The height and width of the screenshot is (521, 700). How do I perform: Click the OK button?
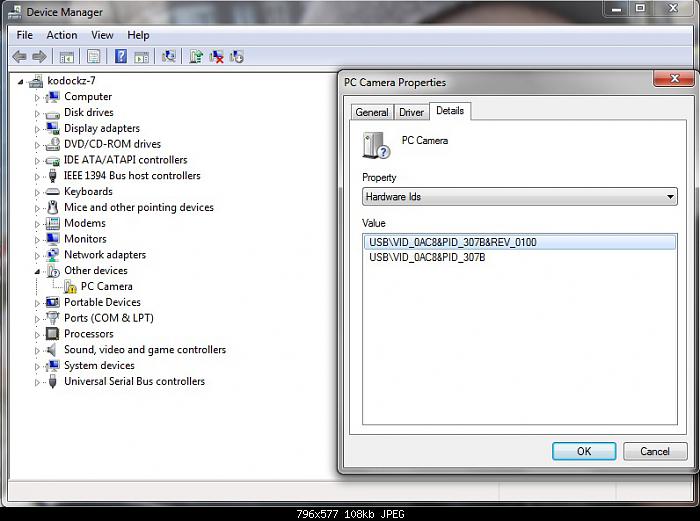(584, 451)
